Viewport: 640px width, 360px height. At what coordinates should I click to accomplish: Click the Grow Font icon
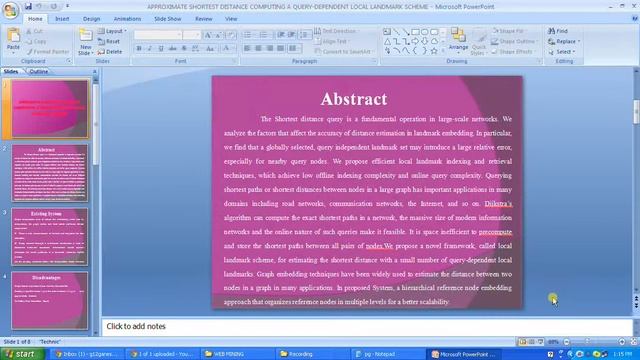click(x=208, y=35)
